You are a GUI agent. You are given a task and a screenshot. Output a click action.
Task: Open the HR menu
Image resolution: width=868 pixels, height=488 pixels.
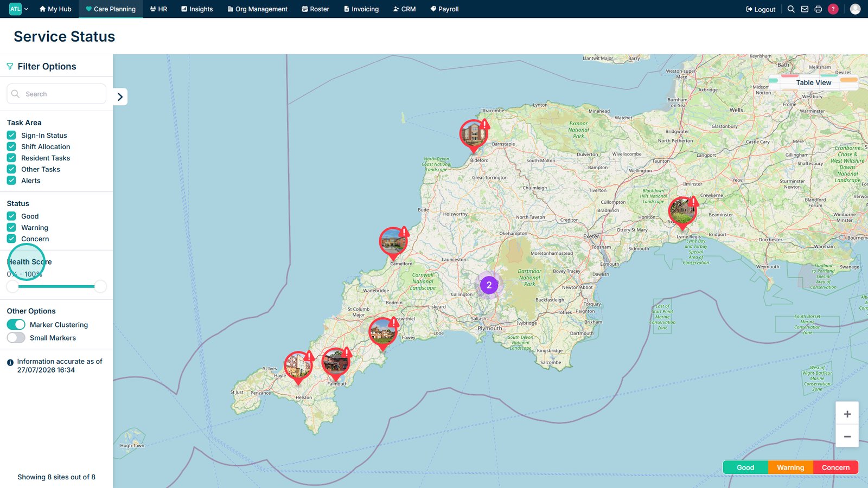[158, 9]
